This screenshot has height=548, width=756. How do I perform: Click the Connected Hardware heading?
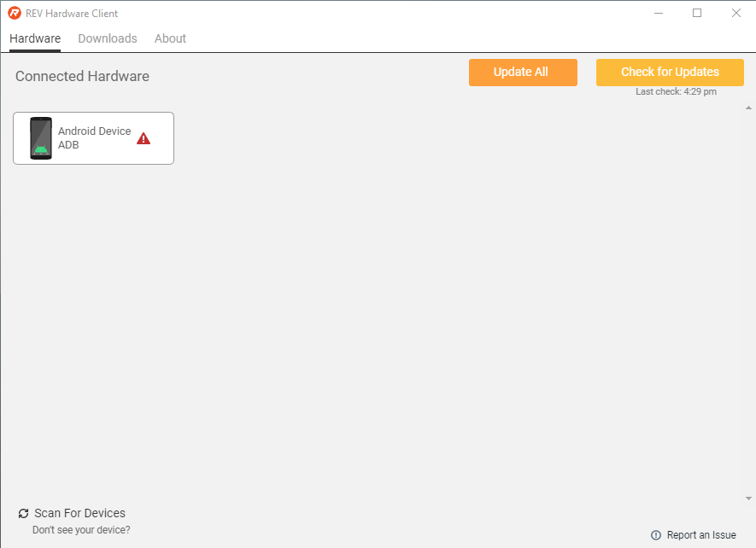[83, 76]
